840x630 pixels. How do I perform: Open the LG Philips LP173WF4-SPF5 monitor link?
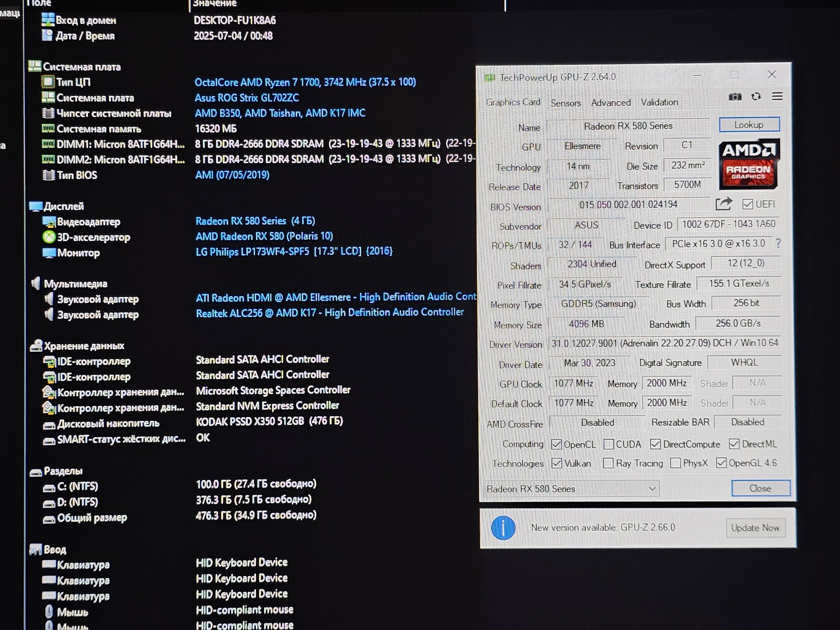(x=294, y=251)
